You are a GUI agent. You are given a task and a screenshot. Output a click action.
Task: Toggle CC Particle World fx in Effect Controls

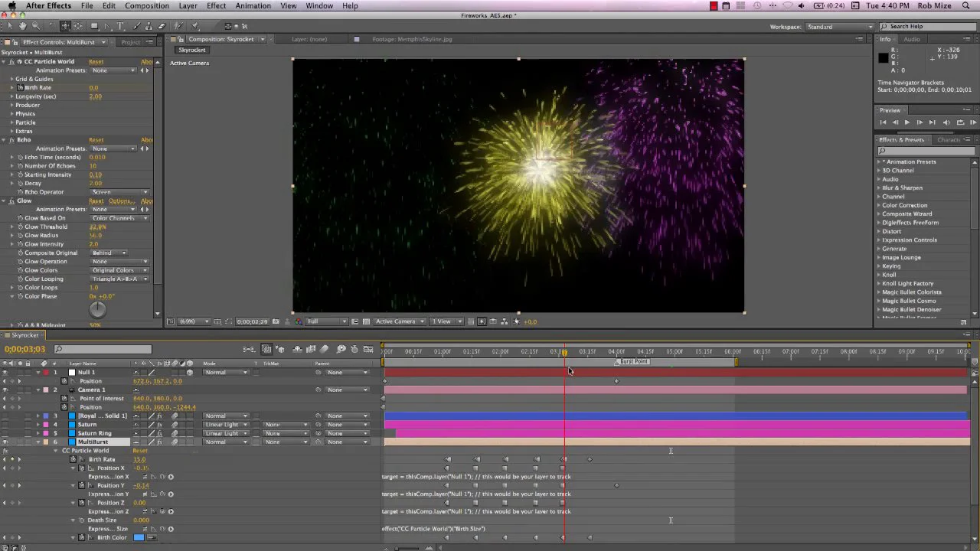(x=11, y=61)
